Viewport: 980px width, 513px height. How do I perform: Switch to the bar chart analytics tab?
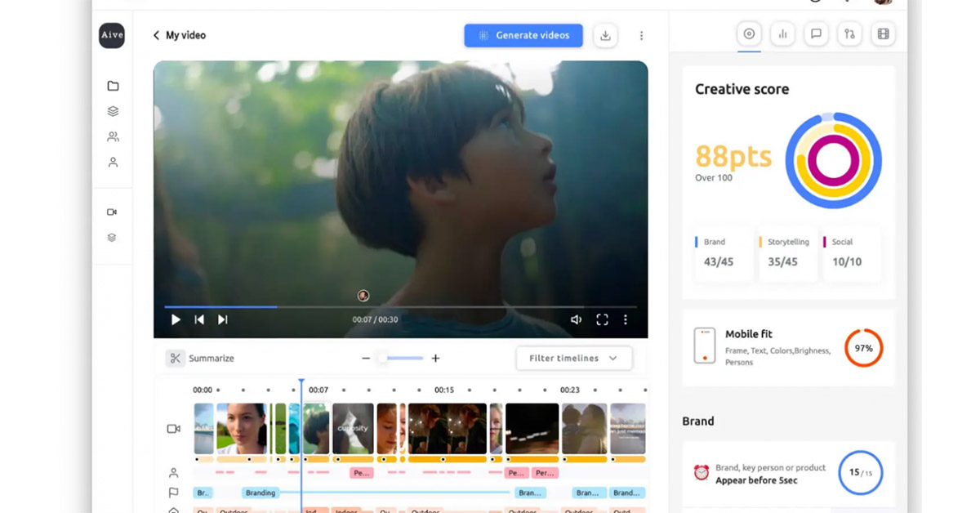coord(782,34)
